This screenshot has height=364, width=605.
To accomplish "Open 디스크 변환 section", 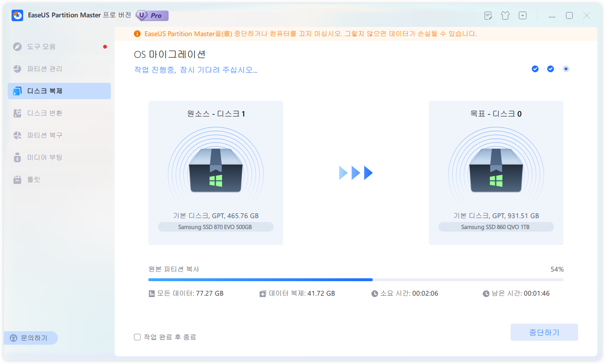I will [x=59, y=113].
